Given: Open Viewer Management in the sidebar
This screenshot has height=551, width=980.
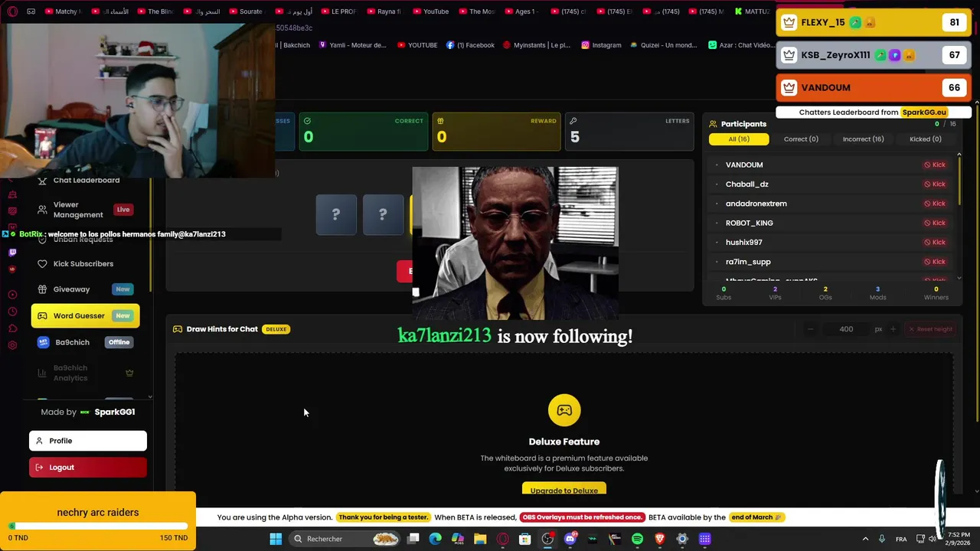Looking at the screenshot, I should pyautogui.click(x=85, y=210).
